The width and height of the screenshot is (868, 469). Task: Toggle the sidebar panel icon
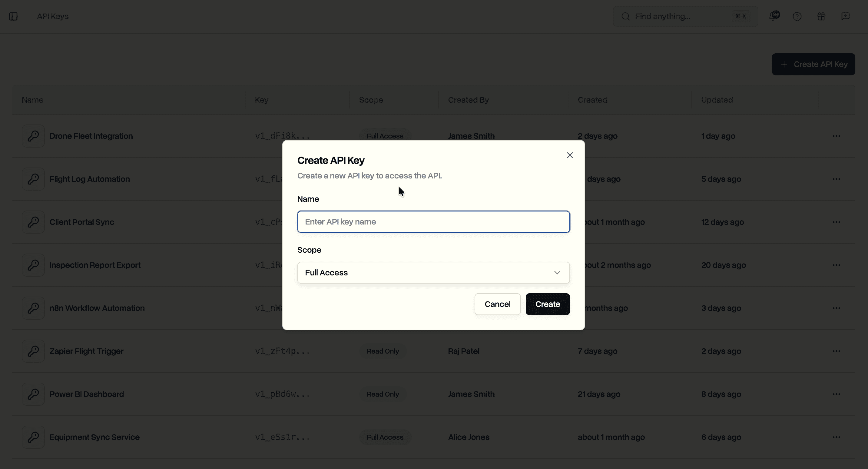(x=13, y=16)
